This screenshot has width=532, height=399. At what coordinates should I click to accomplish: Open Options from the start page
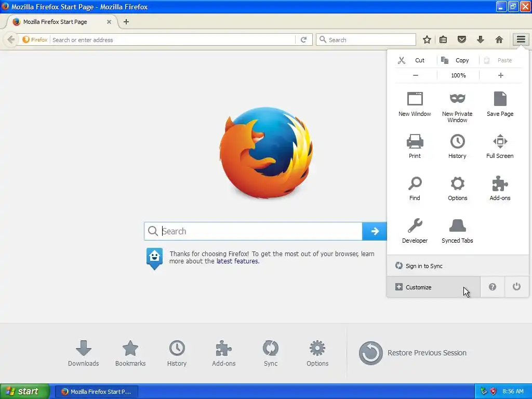317,353
